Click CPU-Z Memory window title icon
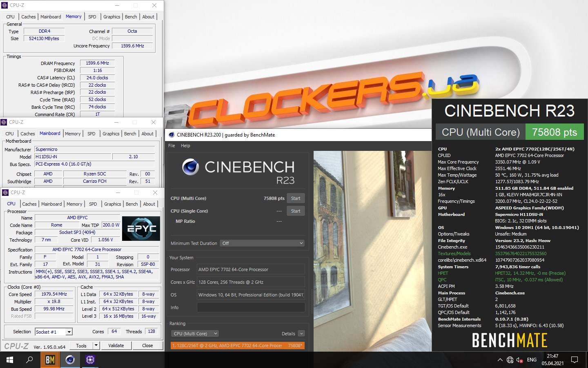 coord(5,5)
